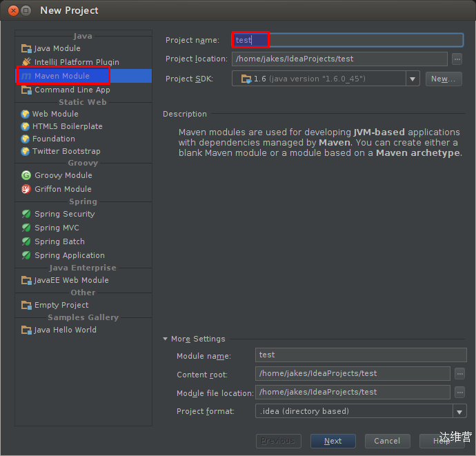Viewport: 476px width, 456px height.
Task: Open the Project SDK dropdown arrow
Action: click(413, 79)
